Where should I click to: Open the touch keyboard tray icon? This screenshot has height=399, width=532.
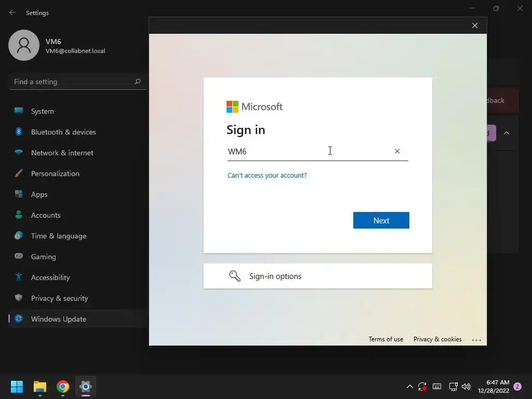437,387
